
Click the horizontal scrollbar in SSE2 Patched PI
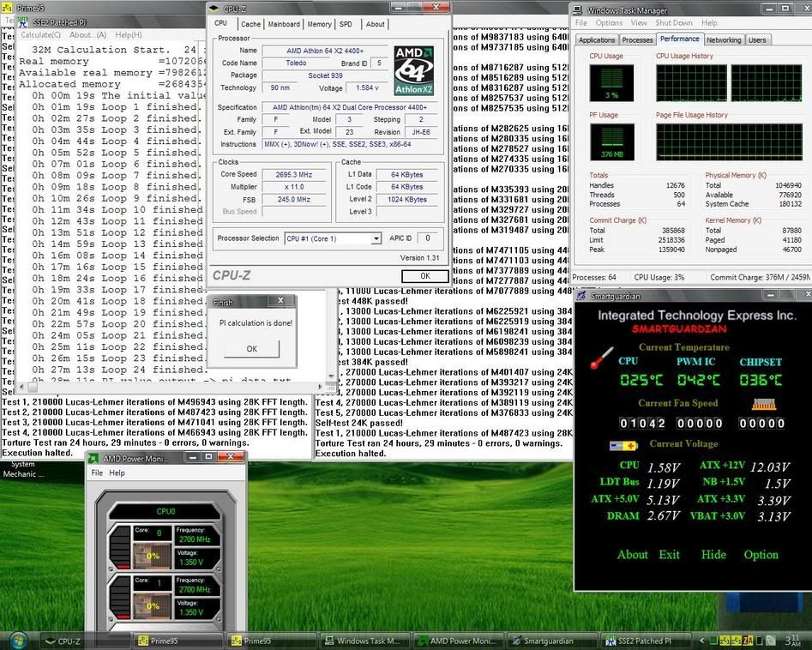(x=170, y=387)
